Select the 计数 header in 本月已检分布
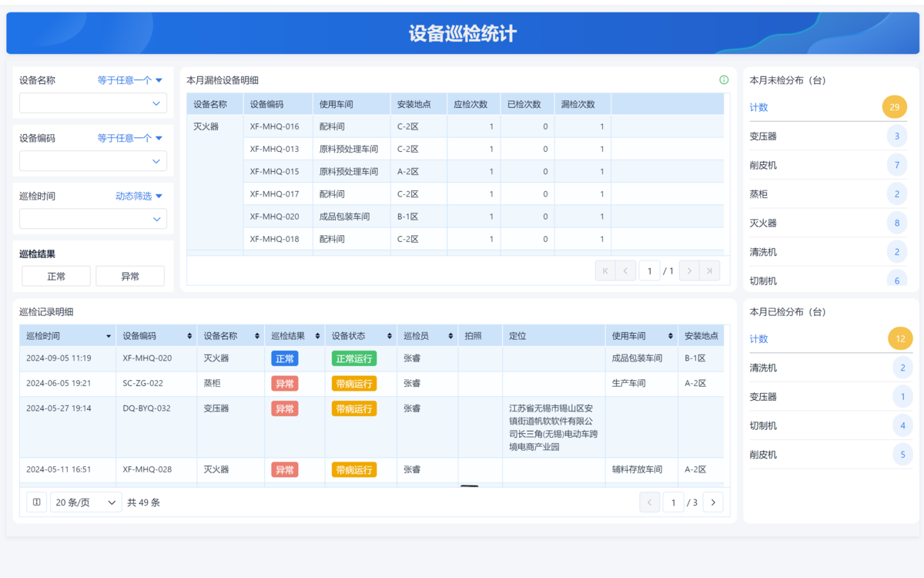The width and height of the screenshot is (924, 578). 759,339
